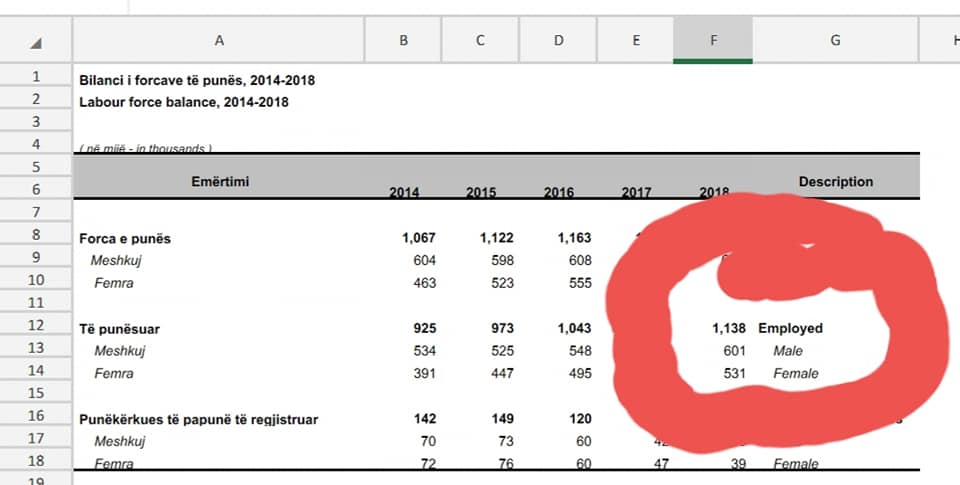The height and width of the screenshot is (485, 960).
Task: Click cell value 604
Action: click(424, 260)
